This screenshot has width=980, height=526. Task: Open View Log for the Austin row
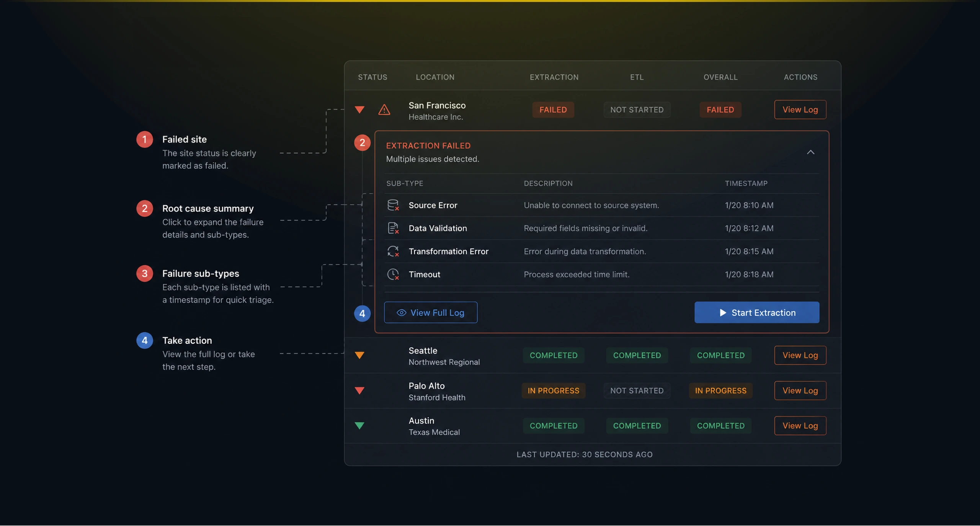pyautogui.click(x=800, y=426)
